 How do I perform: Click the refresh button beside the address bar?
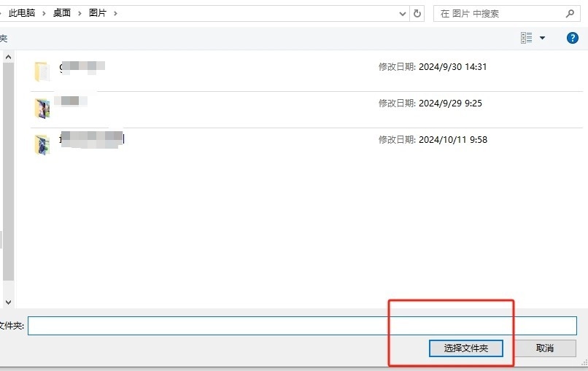point(417,13)
